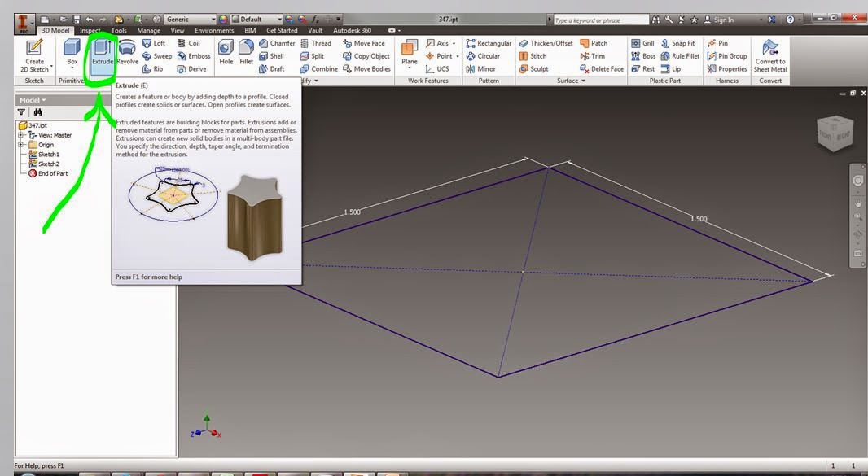
Task: Select the Chamfer tool
Action: coord(276,43)
